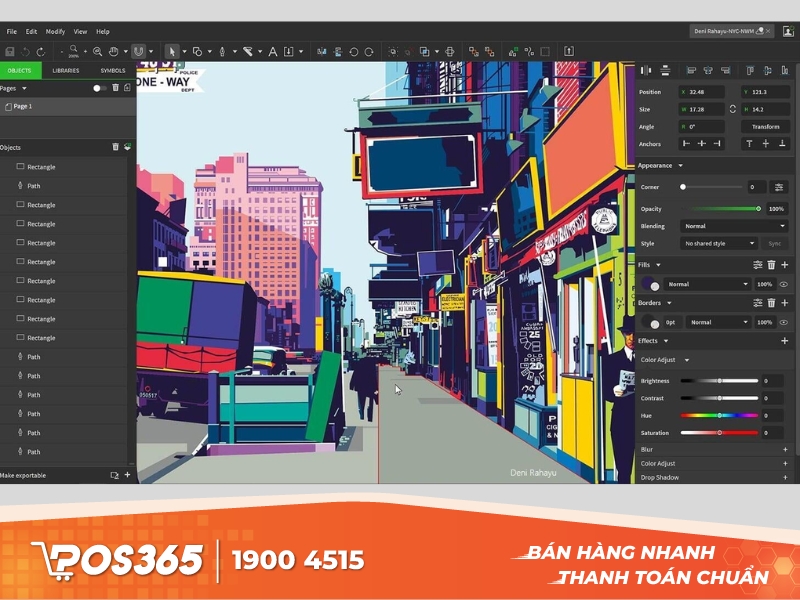
Task: Hide the fill with eye icon
Action: tap(784, 284)
